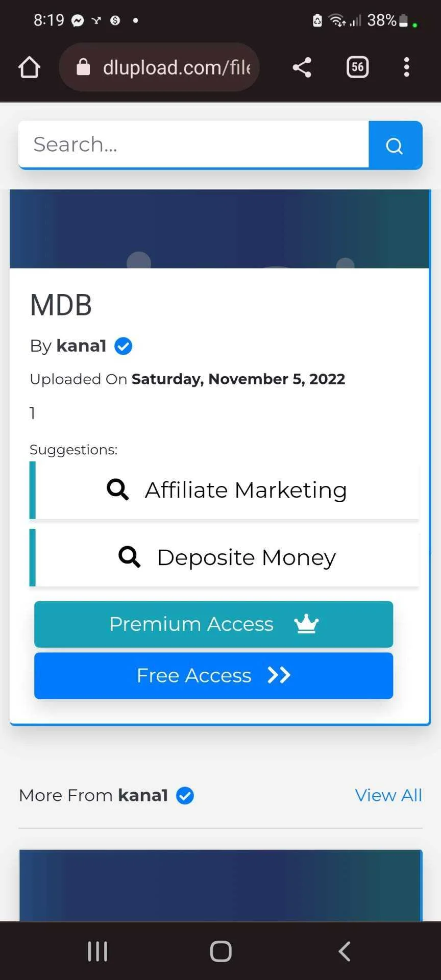Focus the Search... input field
The height and width of the screenshot is (980, 441).
point(193,145)
